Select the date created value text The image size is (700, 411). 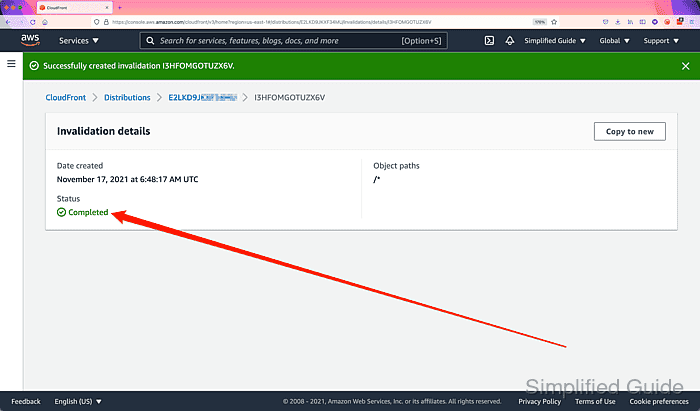pyautogui.click(x=127, y=179)
